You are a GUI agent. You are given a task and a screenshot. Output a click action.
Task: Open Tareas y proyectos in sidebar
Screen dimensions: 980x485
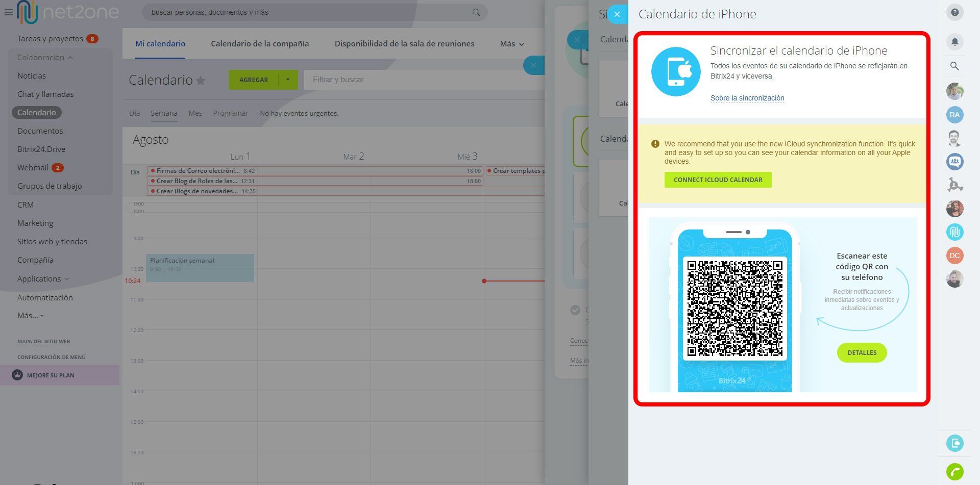[50, 39]
